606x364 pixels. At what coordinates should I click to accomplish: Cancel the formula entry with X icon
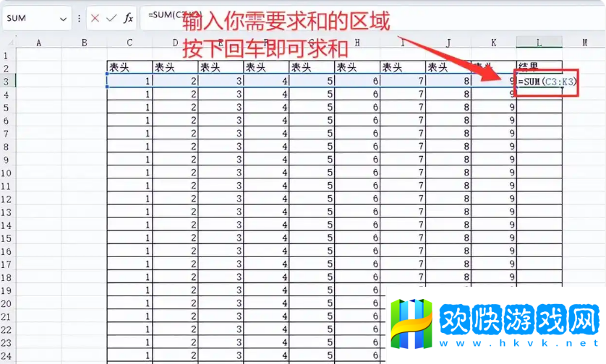click(95, 18)
